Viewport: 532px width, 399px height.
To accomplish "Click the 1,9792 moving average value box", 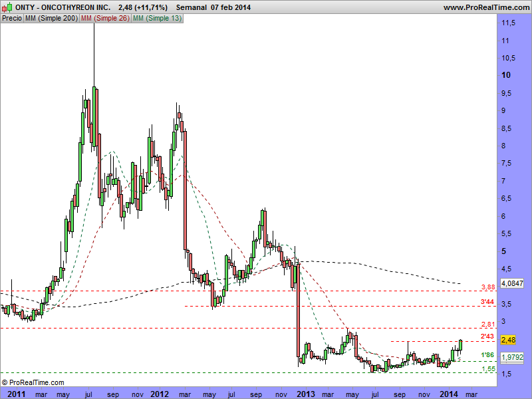I will [x=512, y=357].
